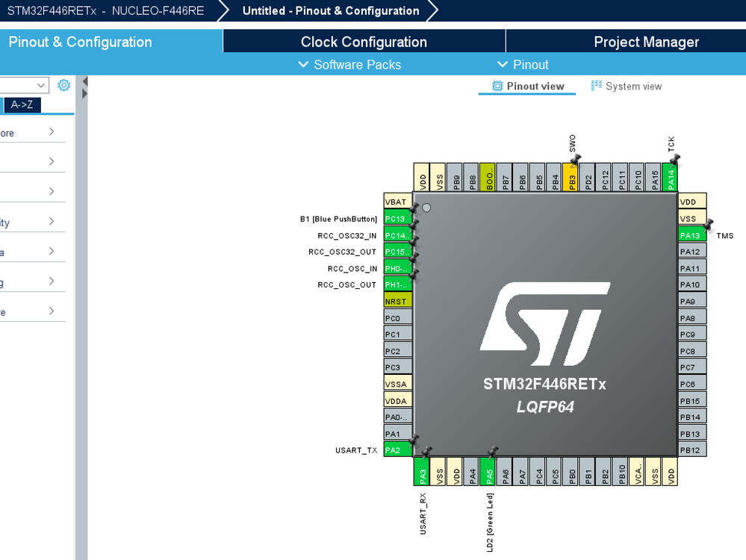The height and width of the screenshot is (560, 746).
Task: Click the PA12 pin
Action: click(692, 252)
